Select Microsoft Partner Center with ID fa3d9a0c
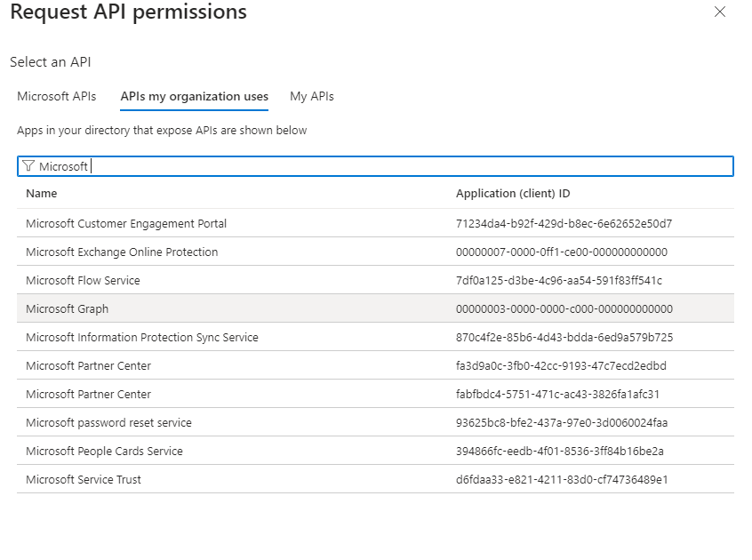 [88, 365]
